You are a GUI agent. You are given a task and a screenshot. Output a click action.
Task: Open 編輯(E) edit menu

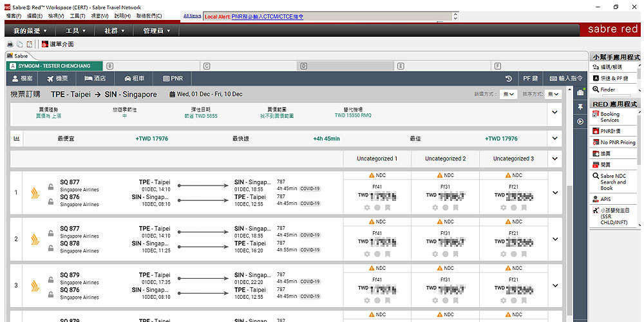pyautogui.click(x=35, y=16)
